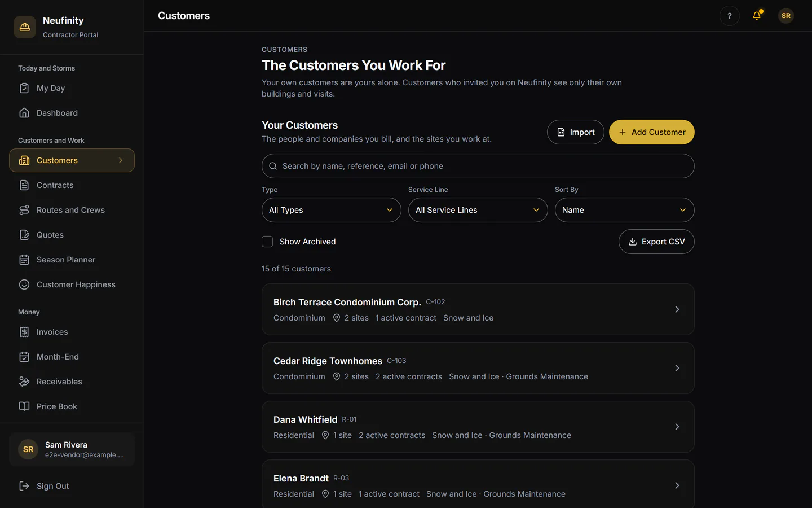The image size is (812, 508).
Task: Click the Sign Out arrow icon
Action: pos(24,486)
